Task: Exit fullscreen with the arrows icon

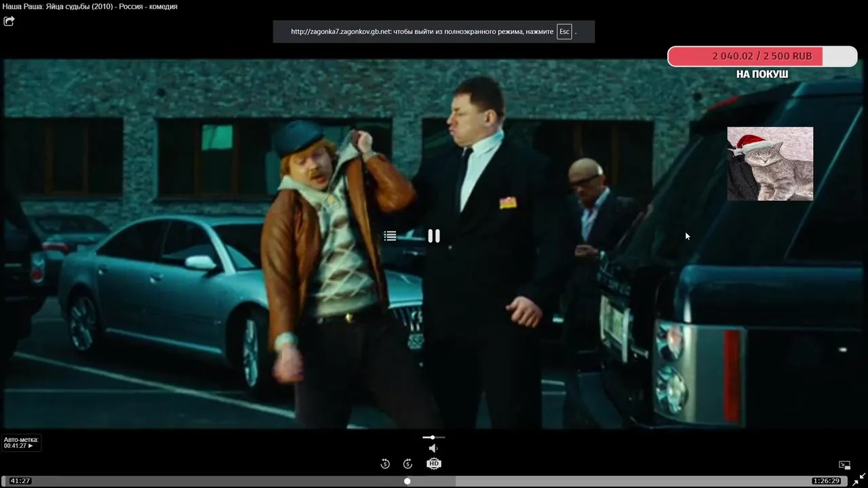Action: pyautogui.click(x=859, y=478)
